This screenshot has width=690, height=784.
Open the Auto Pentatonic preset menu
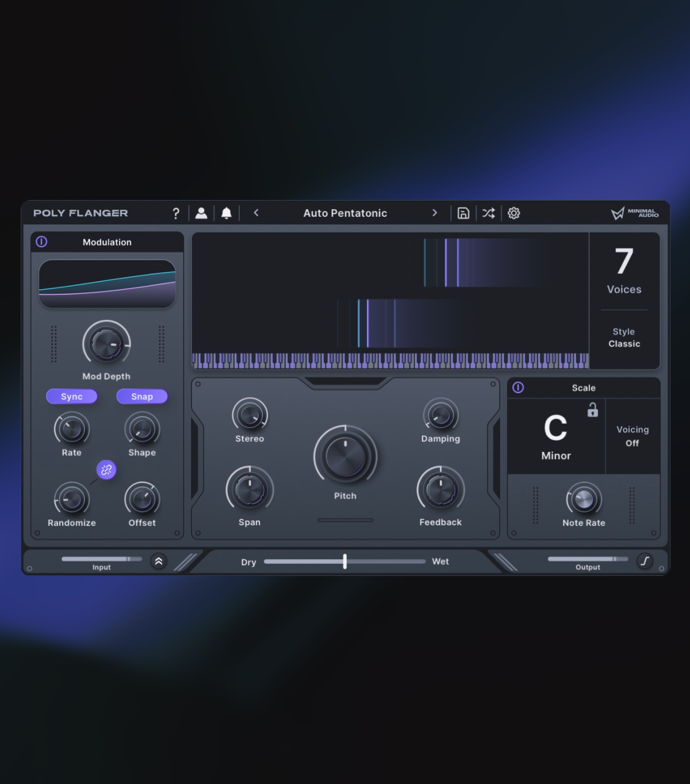point(345,213)
